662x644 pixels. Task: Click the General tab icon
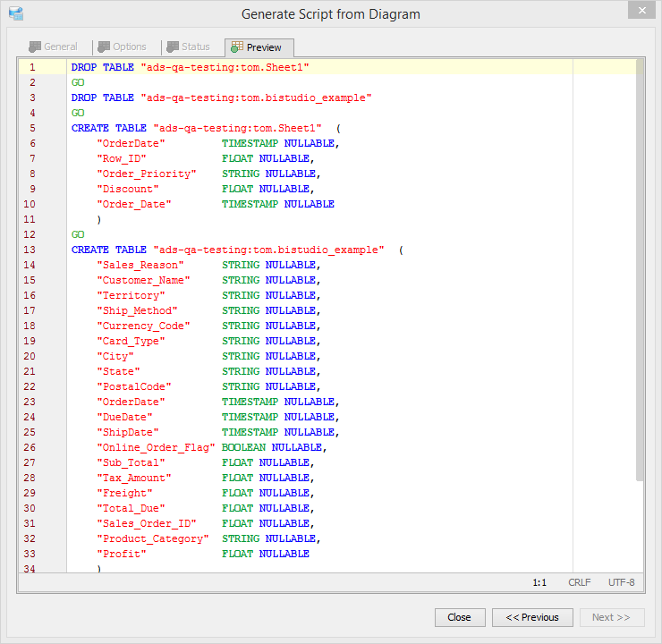[x=35, y=47]
